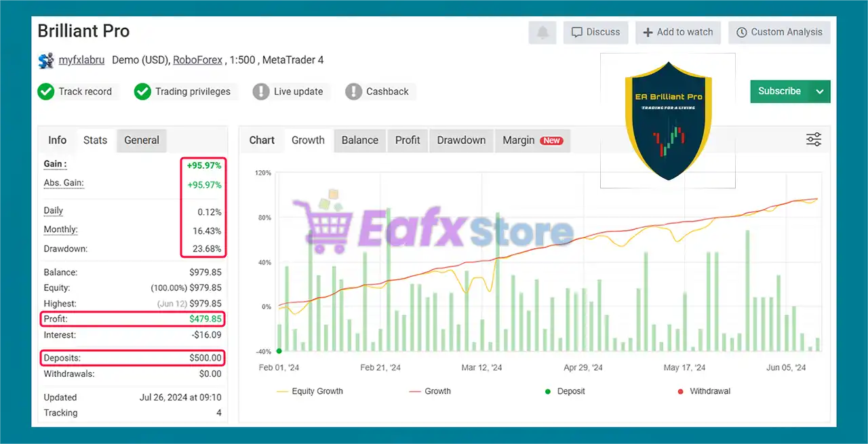Click the Monthly value 16.43%
Screen dimensions: 868x444
click(x=207, y=230)
